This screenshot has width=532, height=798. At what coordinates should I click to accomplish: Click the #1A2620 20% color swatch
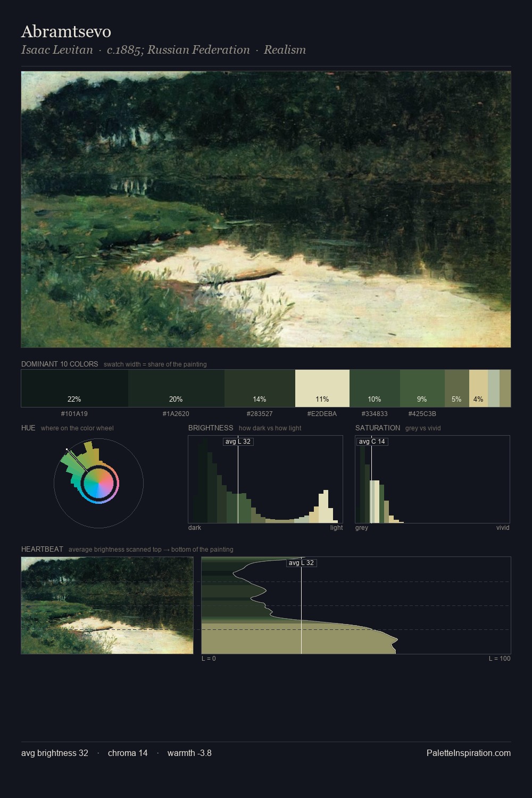tap(176, 388)
